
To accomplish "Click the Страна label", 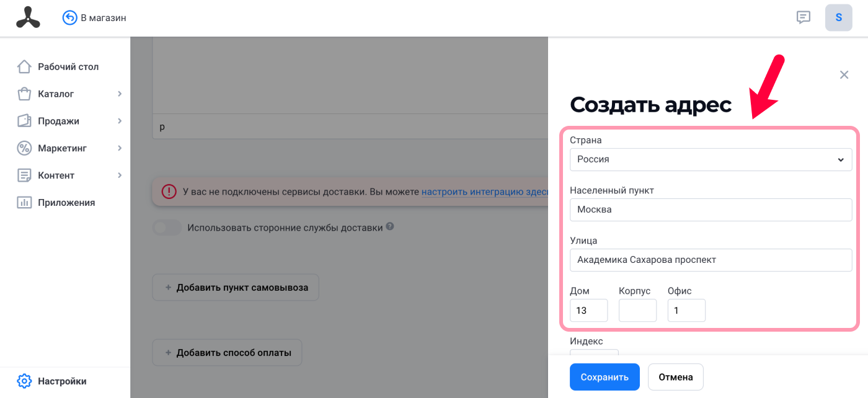I will click(585, 140).
